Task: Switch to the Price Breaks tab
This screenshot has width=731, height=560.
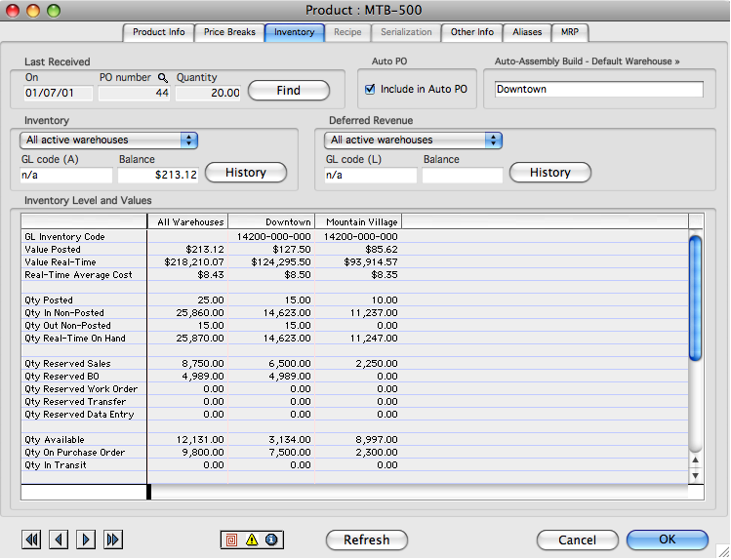Action: [229, 32]
